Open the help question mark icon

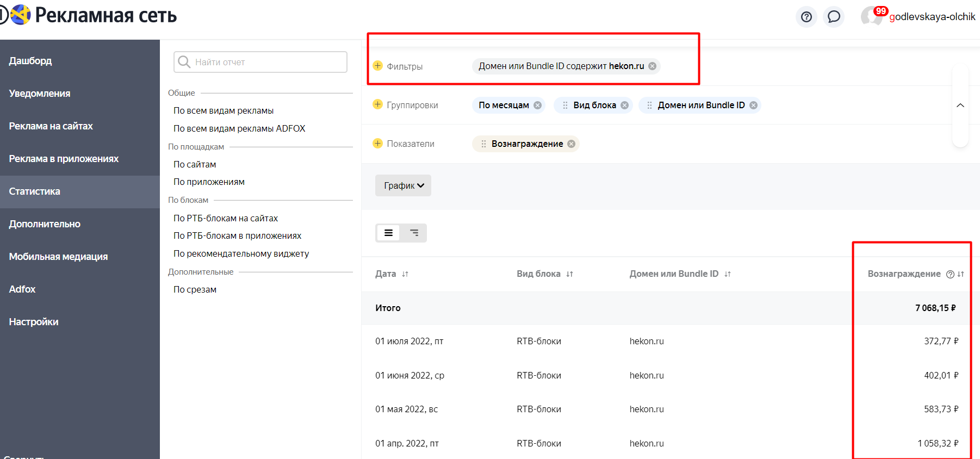coord(807,17)
